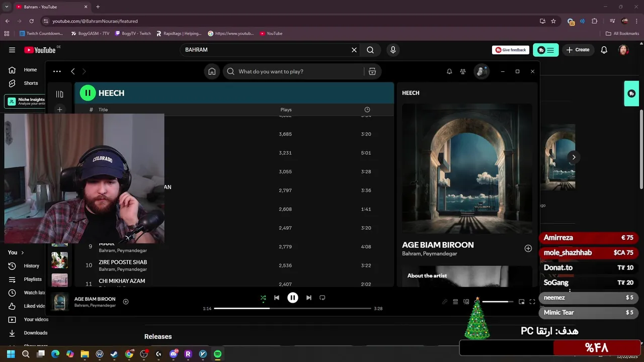Click the YouTube logo

pos(40,50)
